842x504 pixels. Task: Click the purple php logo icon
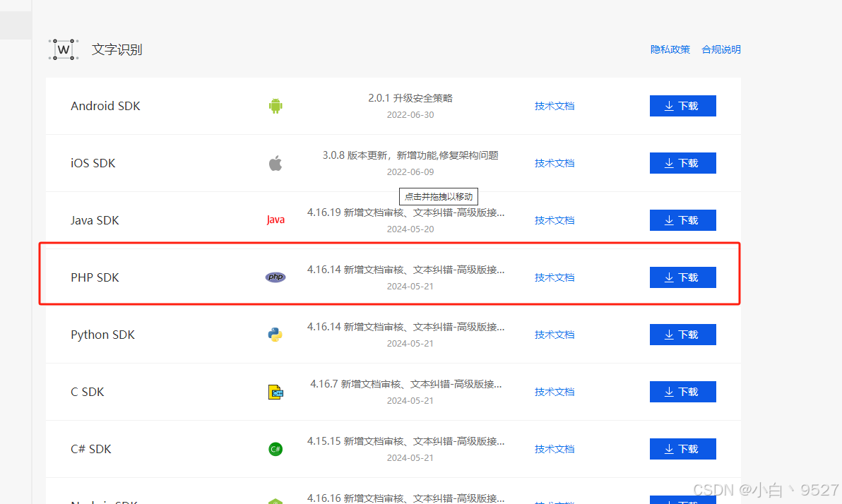pyautogui.click(x=275, y=277)
